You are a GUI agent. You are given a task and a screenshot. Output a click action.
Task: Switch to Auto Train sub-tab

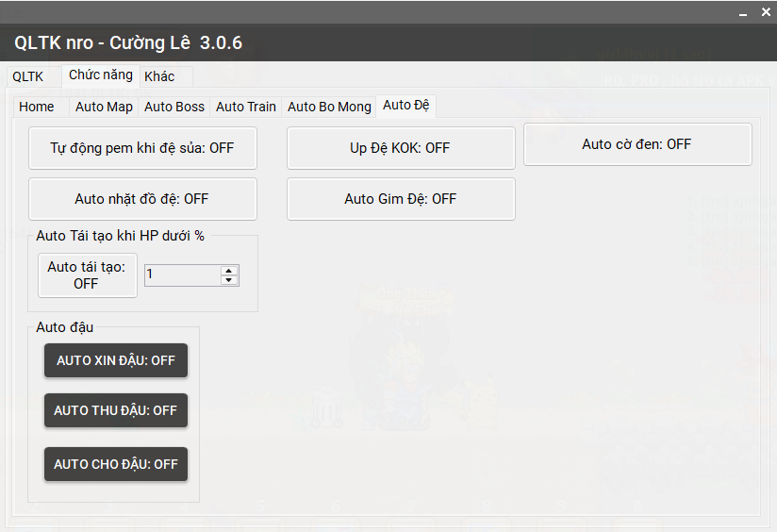tap(246, 107)
